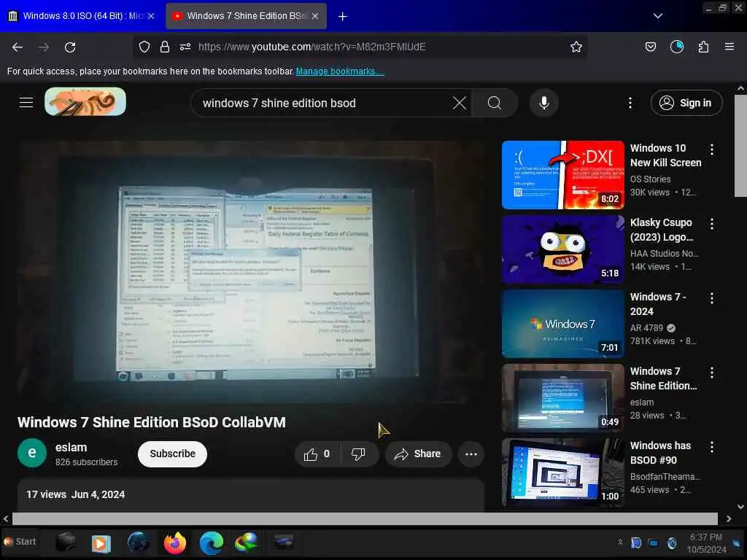Image resolution: width=747 pixels, height=560 pixels.
Task: Open the Start menu button
Action: coord(20,542)
